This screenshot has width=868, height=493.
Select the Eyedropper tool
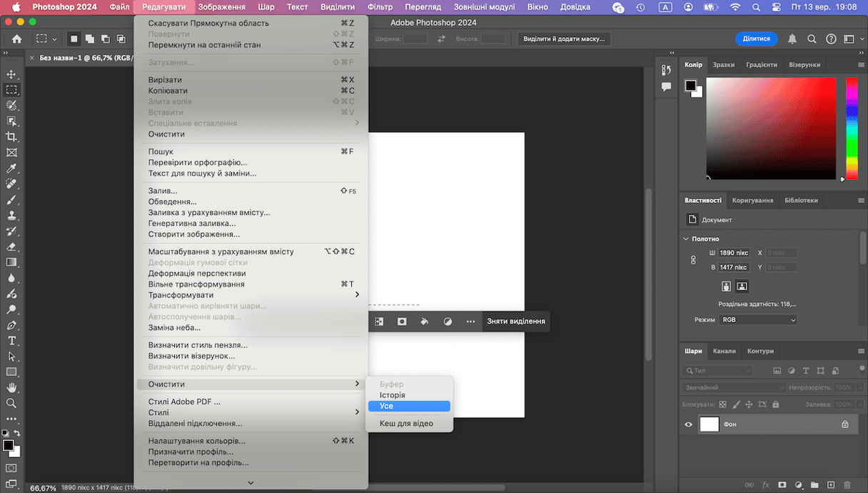point(11,169)
